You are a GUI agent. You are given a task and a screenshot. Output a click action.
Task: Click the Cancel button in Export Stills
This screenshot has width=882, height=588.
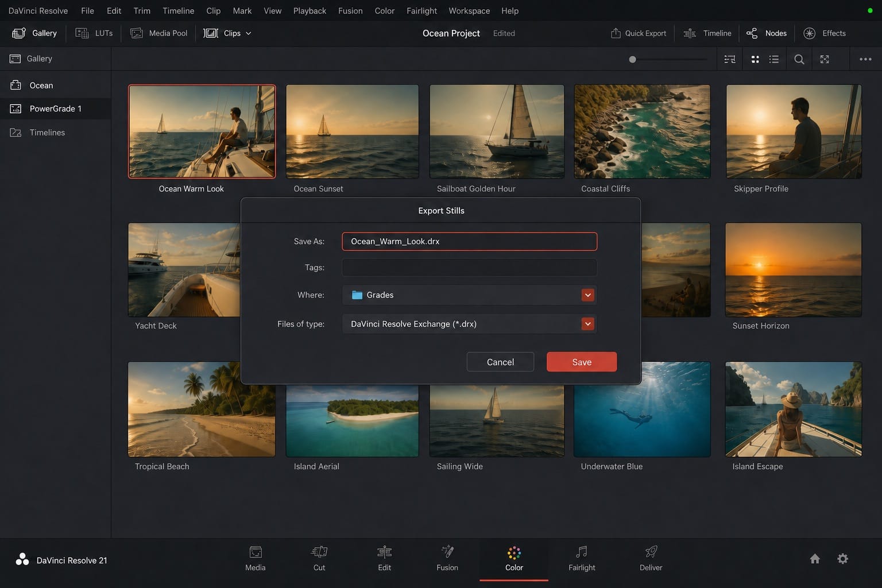[500, 362]
